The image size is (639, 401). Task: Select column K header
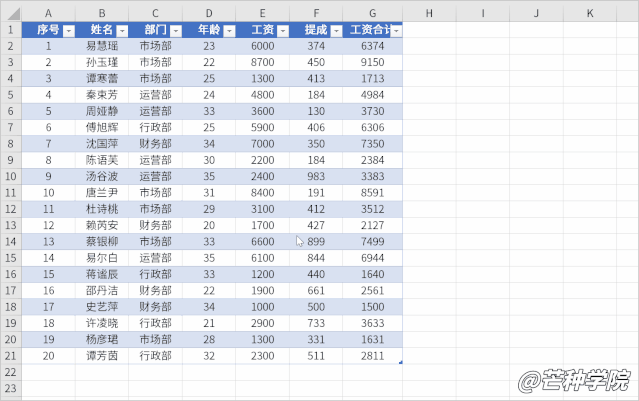point(590,13)
